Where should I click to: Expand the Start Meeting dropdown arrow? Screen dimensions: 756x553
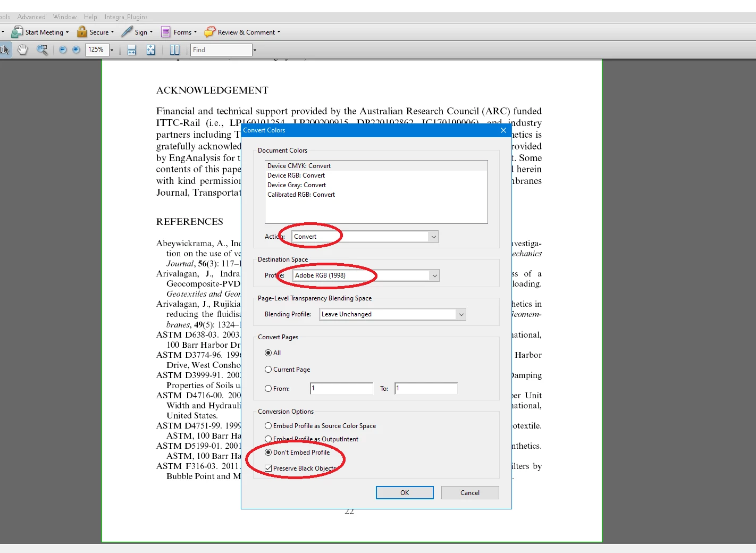coord(67,32)
